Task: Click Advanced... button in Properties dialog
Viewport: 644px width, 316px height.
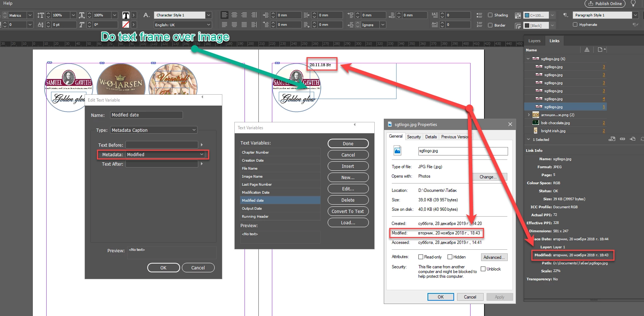Action: click(x=494, y=257)
